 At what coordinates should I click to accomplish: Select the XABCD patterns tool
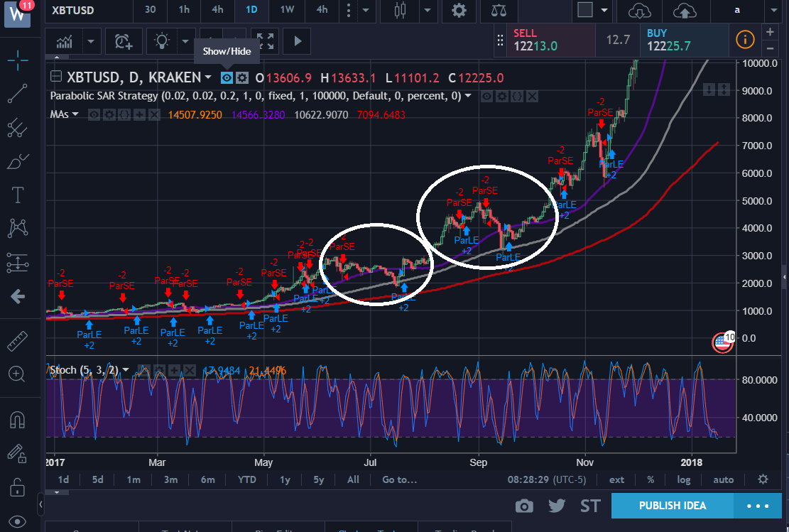pos(18,228)
